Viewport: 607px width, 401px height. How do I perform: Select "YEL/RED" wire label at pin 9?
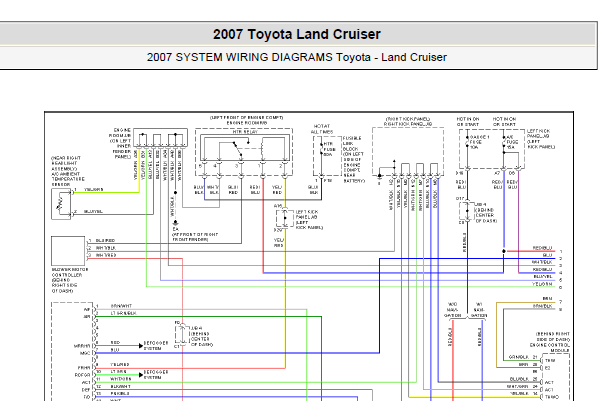click(x=120, y=365)
